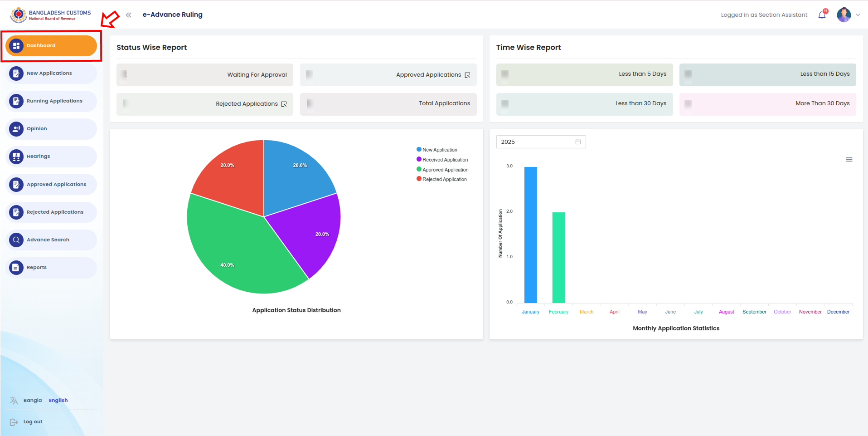Click the More Than 30 Days card
868x436 pixels.
click(768, 104)
